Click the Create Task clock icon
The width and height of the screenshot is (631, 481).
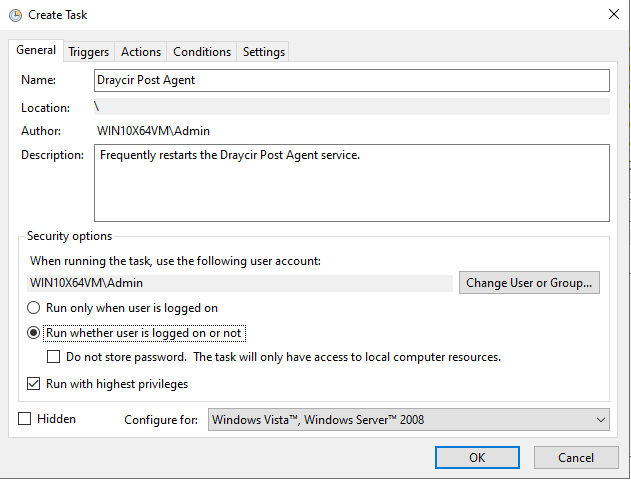pyautogui.click(x=15, y=15)
